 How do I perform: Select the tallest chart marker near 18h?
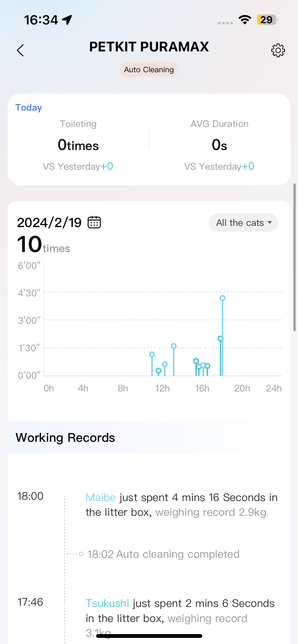223,298
